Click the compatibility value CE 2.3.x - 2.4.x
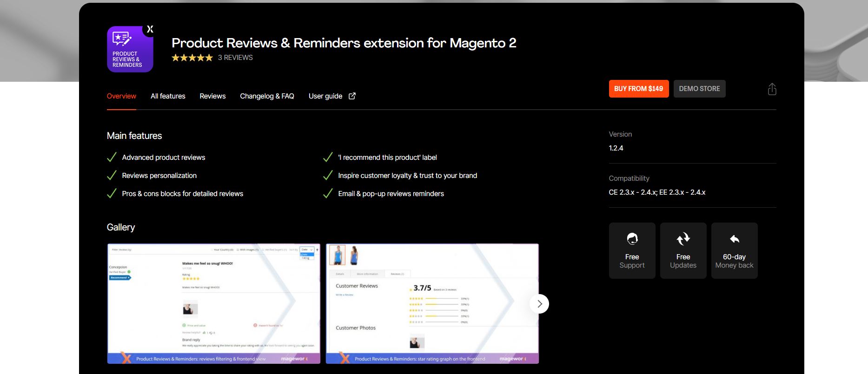Screen dimensions: 868x374 pyautogui.click(x=657, y=192)
